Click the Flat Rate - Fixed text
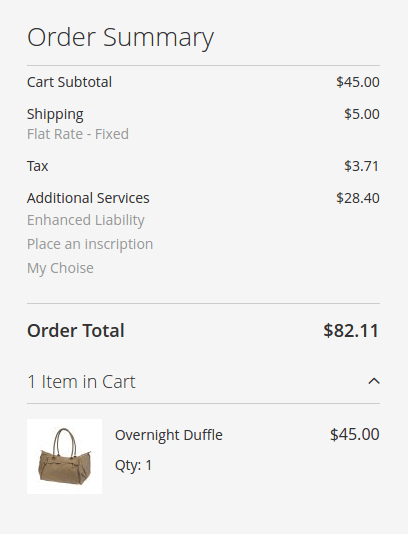The image size is (408, 534). 78,134
